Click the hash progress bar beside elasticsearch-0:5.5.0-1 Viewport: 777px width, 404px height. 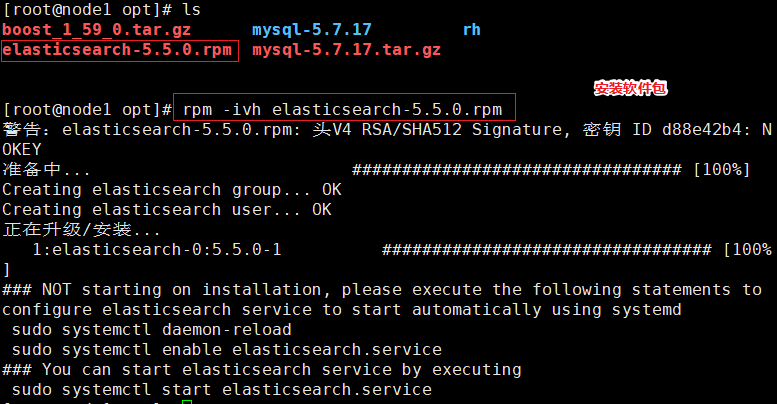click(x=547, y=250)
